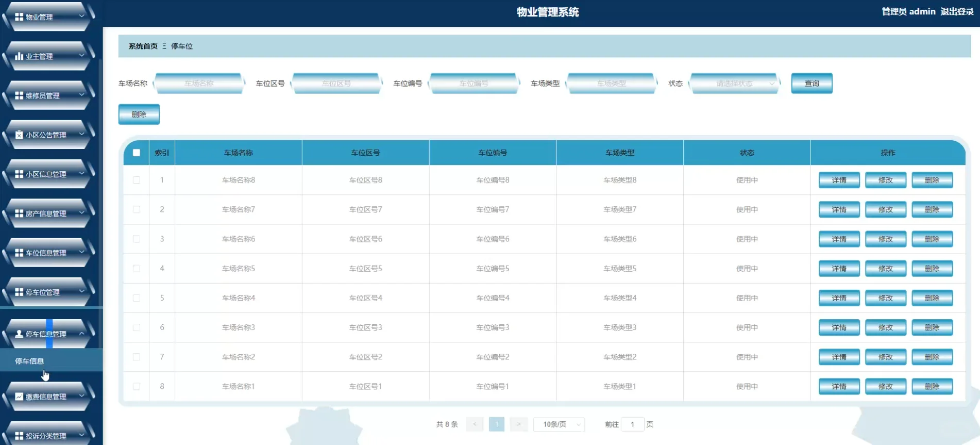Click 退出登录 to log out
Viewport: 980px width, 445px height.
click(957, 11)
